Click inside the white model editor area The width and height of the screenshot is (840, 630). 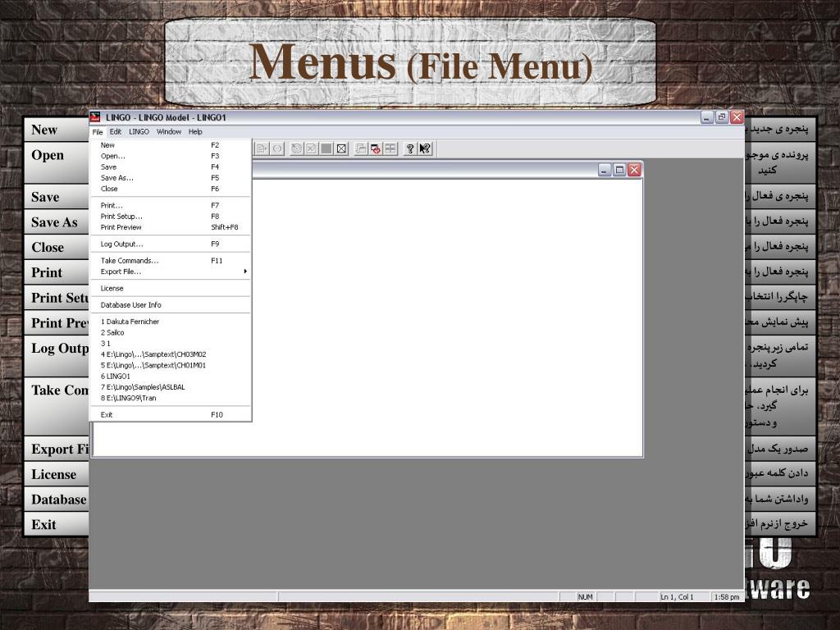click(x=447, y=317)
